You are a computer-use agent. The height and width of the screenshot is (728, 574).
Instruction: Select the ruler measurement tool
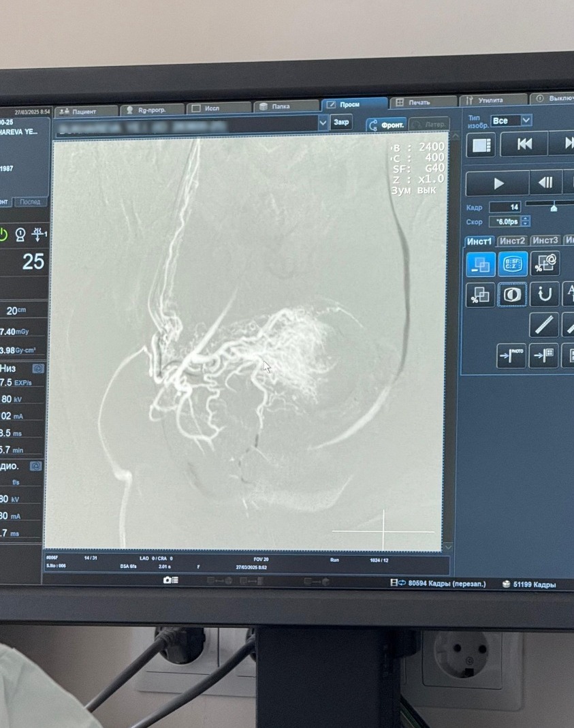coord(544,325)
